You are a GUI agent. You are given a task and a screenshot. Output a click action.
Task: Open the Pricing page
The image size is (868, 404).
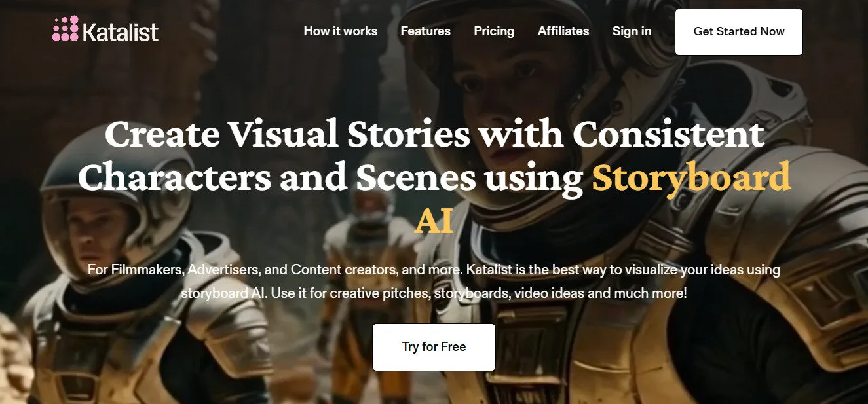494,31
